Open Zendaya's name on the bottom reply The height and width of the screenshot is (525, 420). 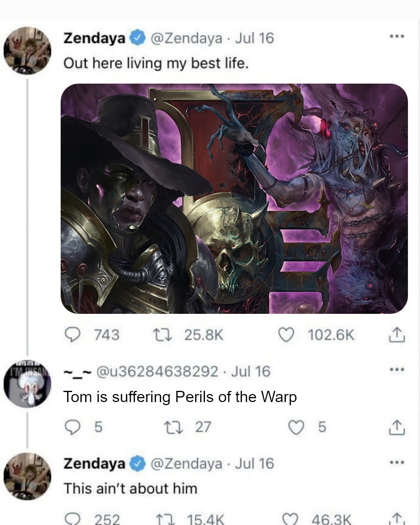(94, 464)
